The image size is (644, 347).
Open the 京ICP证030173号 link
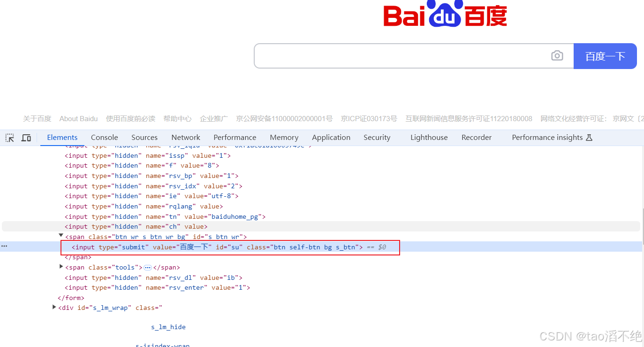pos(369,119)
